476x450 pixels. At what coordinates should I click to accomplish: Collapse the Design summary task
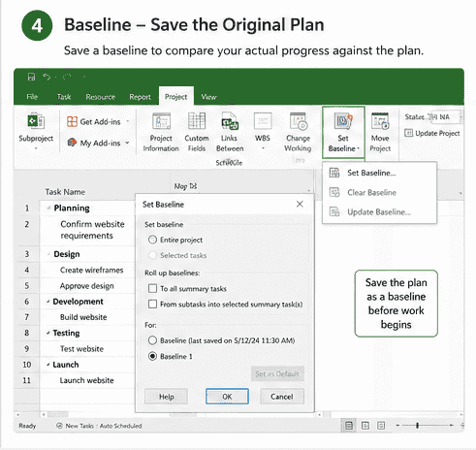coord(48,254)
